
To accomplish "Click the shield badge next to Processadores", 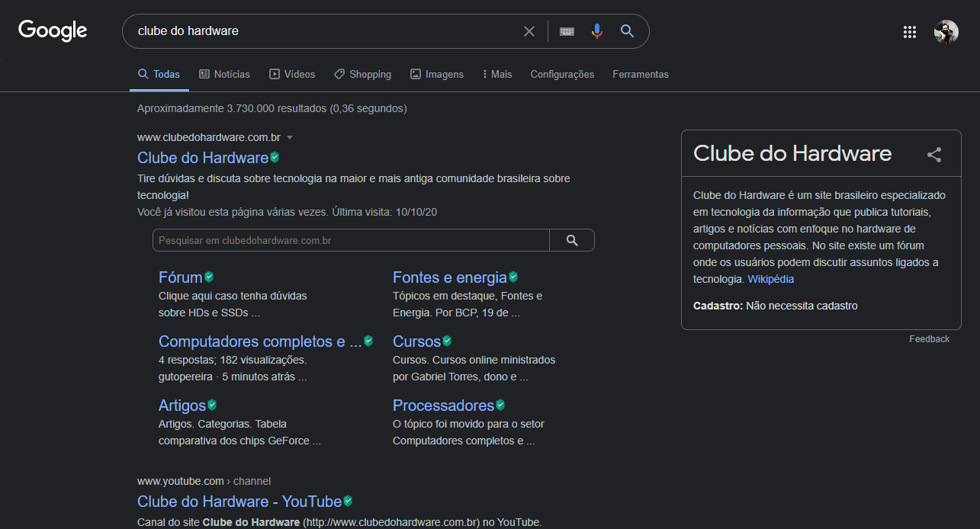I will click(500, 405).
